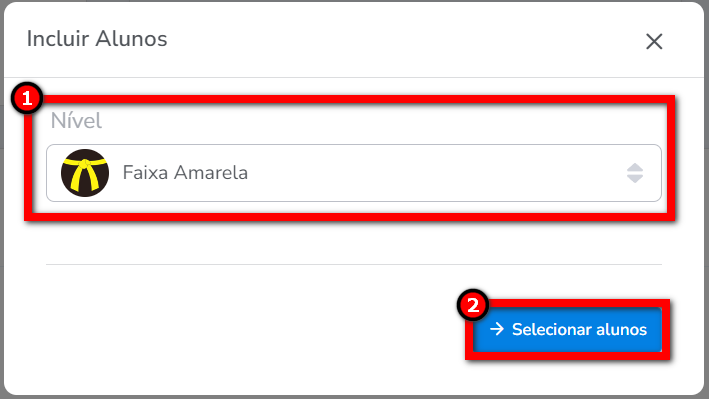
Task: Click the yellow belt icon
Action: [x=85, y=173]
